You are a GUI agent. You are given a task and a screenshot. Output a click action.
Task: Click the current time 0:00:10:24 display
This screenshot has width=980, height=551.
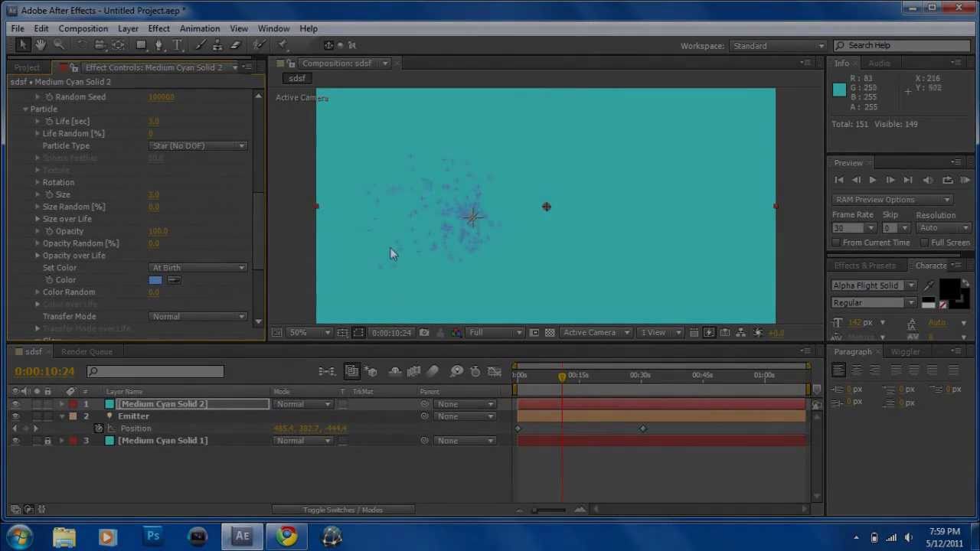click(44, 372)
